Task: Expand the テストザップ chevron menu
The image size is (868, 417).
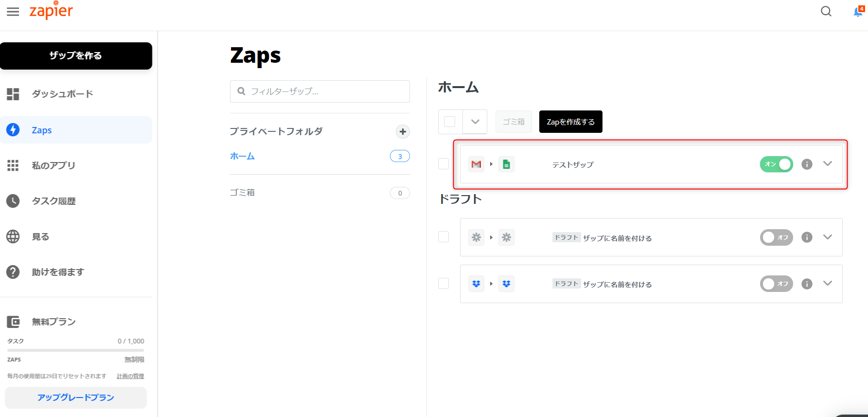Action: coord(828,164)
